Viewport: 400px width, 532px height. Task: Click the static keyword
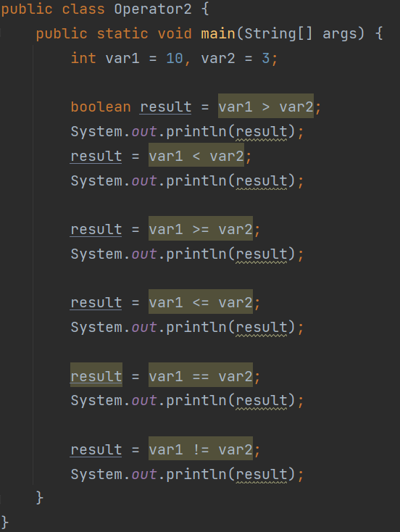coord(122,33)
